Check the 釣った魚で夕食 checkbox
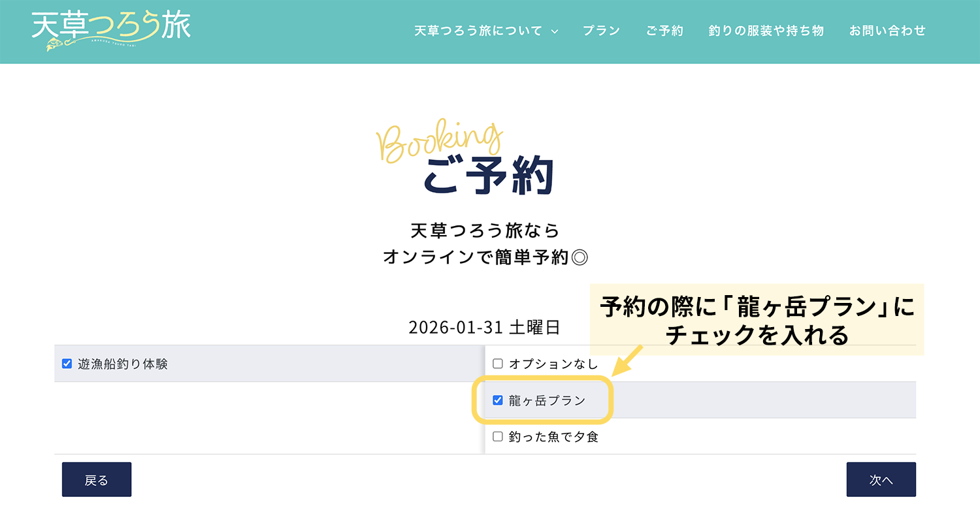The width and height of the screenshot is (980, 521). point(498,437)
